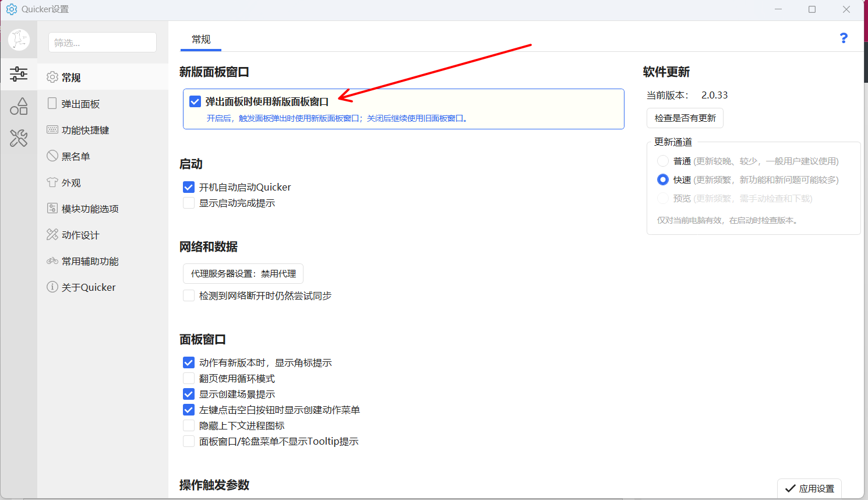The image size is (868, 500).
Task: Click 检查是否有更新 button
Action: pyautogui.click(x=685, y=118)
